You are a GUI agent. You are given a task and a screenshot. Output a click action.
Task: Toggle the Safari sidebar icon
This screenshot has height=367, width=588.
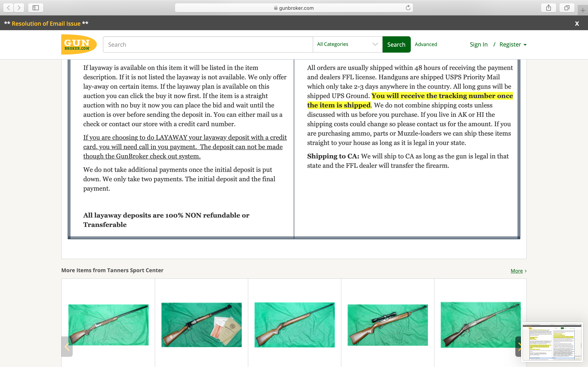36,8
